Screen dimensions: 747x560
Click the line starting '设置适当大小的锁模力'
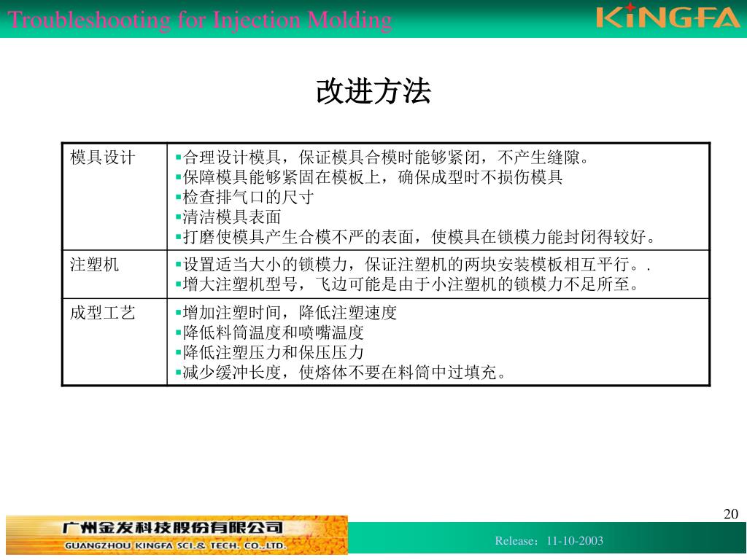[413, 264]
